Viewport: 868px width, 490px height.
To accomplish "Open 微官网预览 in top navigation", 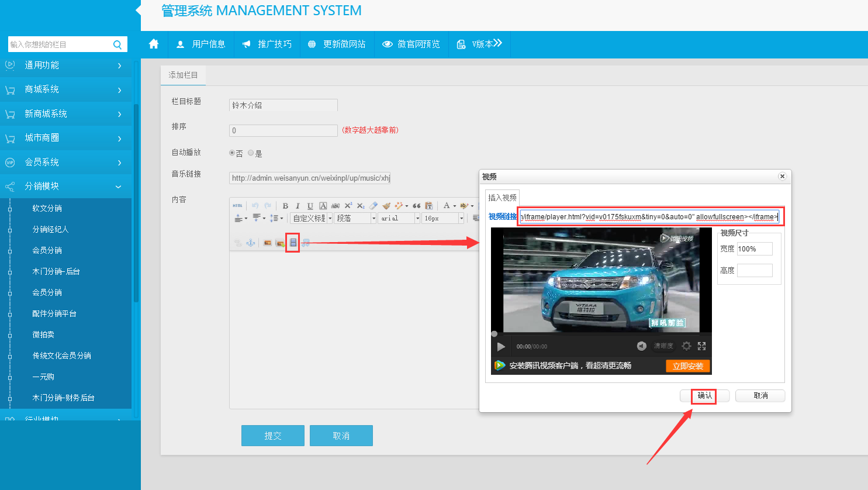I will click(x=411, y=44).
